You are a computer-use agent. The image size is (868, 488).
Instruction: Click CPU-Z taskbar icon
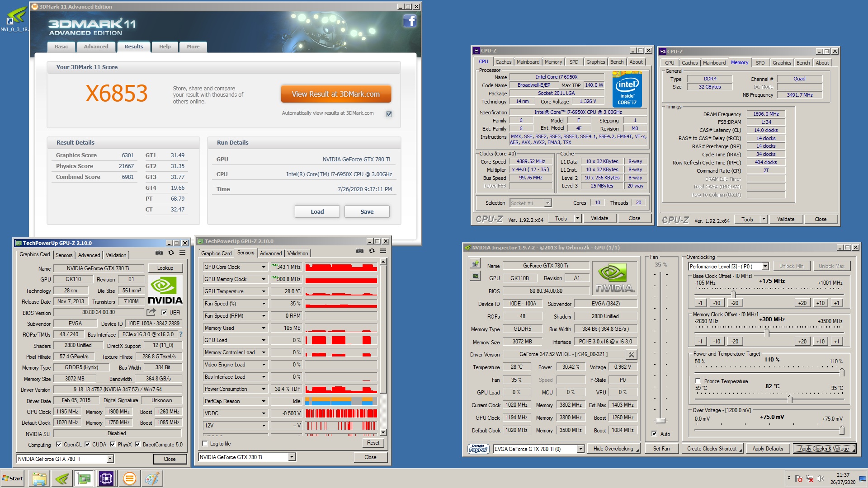(x=106, y=479)
